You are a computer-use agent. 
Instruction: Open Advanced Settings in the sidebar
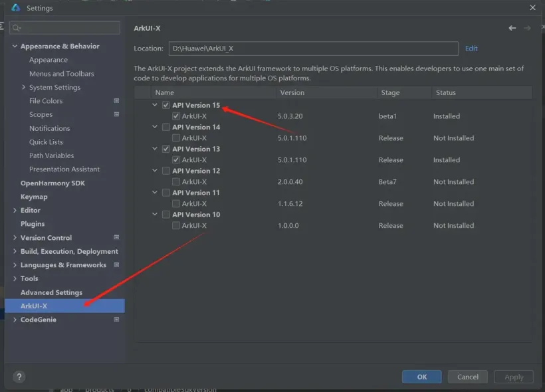tap(51, 292)
